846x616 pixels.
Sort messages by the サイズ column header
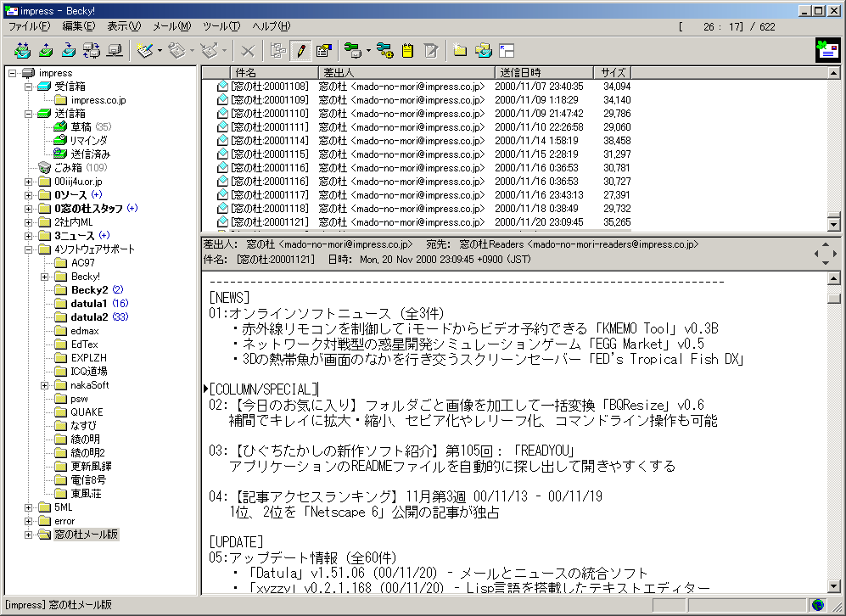click(612, 71)
